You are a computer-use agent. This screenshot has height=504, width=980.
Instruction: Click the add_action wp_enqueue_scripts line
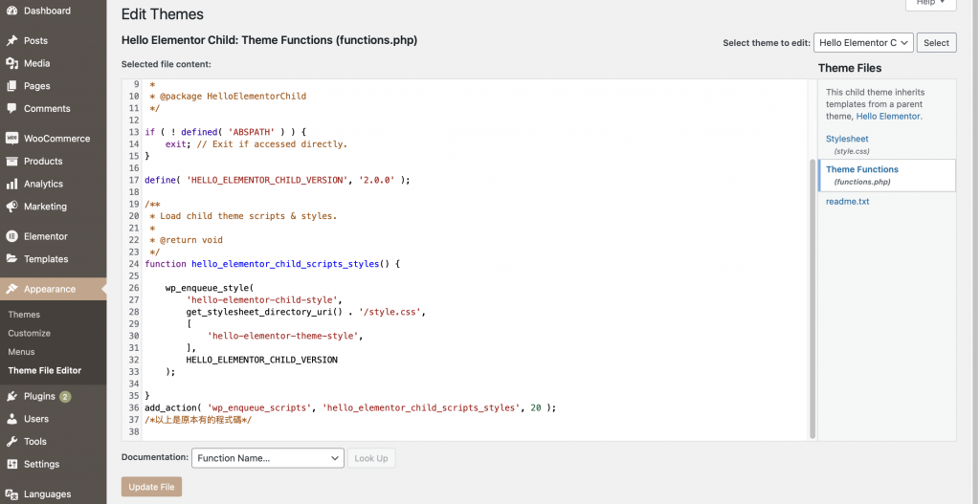(x=350, y=407)
